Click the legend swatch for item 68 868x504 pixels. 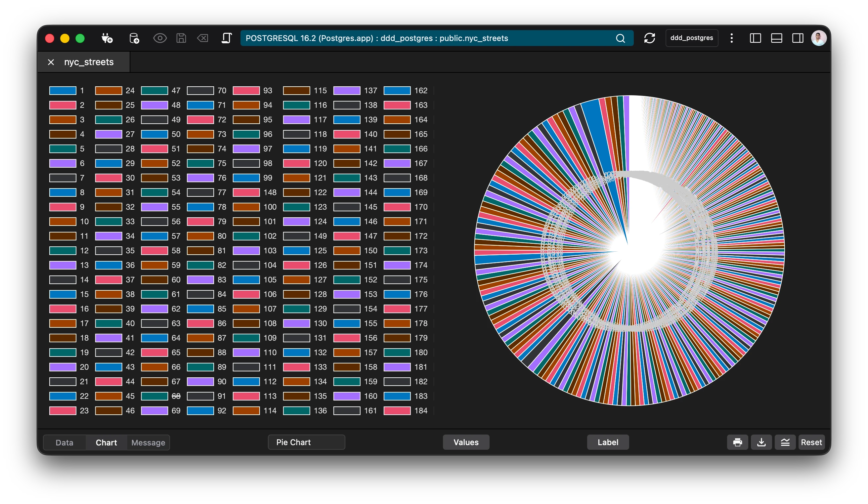[154, 396]
